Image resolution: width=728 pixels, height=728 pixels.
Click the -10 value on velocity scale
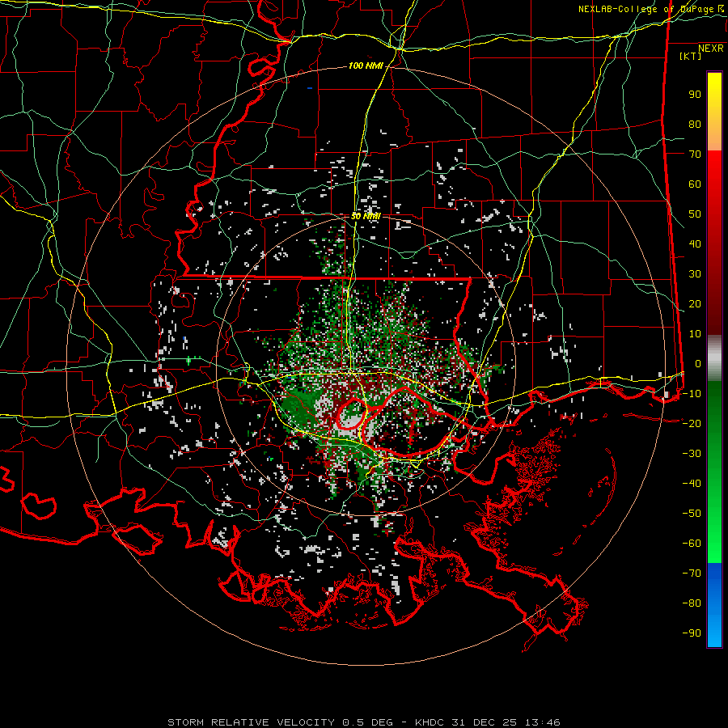tap(692, 394)
